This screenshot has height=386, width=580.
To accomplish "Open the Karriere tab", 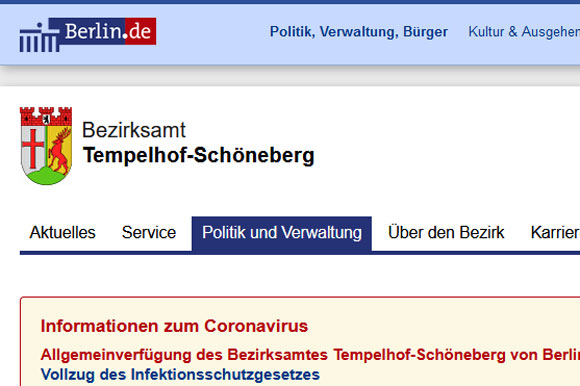I will point(555,233).
